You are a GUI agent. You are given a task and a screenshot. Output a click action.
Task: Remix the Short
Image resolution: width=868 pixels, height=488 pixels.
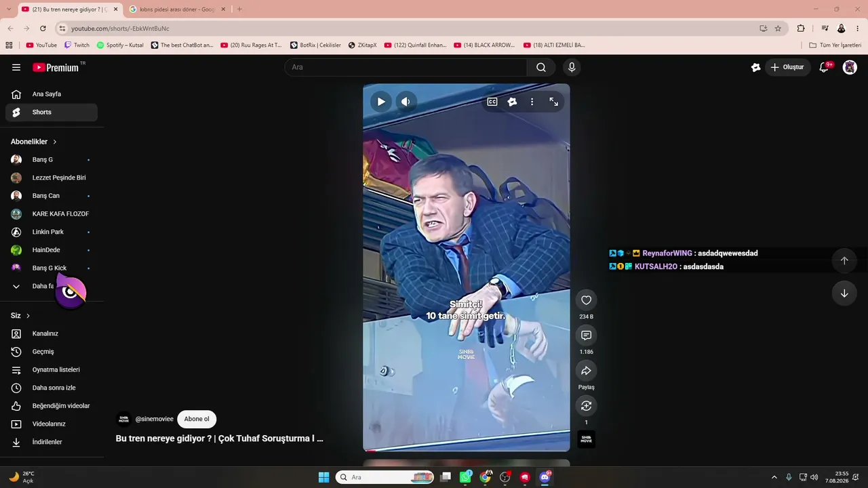click(x=587, y=406)
